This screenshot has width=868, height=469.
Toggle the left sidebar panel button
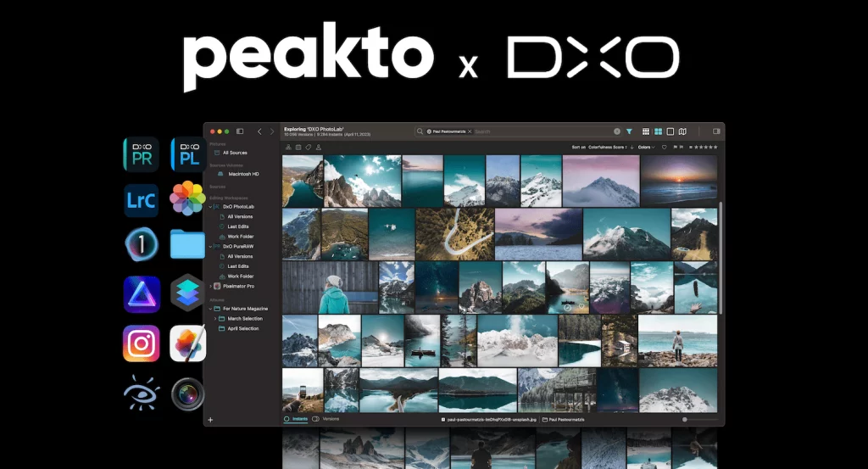point(240,131)
